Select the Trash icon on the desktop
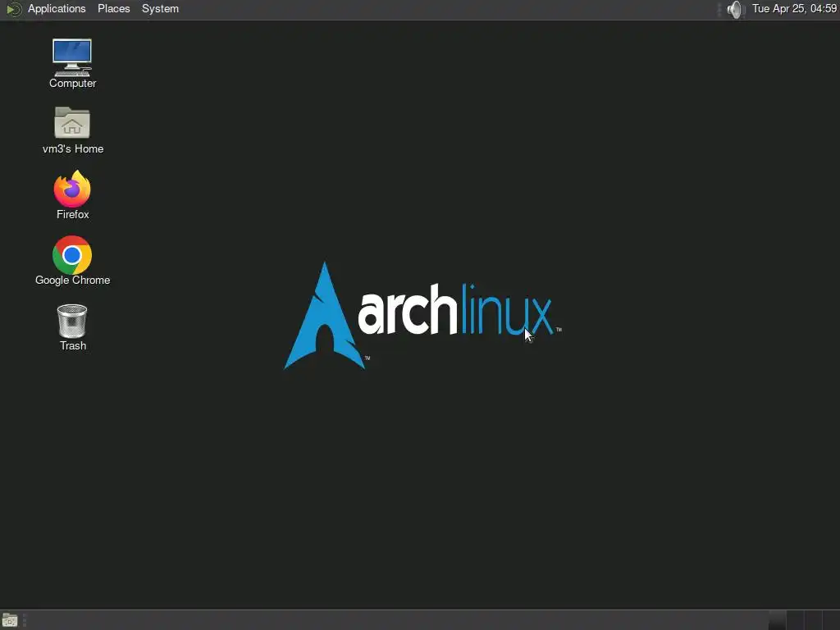This screenshot has width=840, height=630. [x=72, y=326]
